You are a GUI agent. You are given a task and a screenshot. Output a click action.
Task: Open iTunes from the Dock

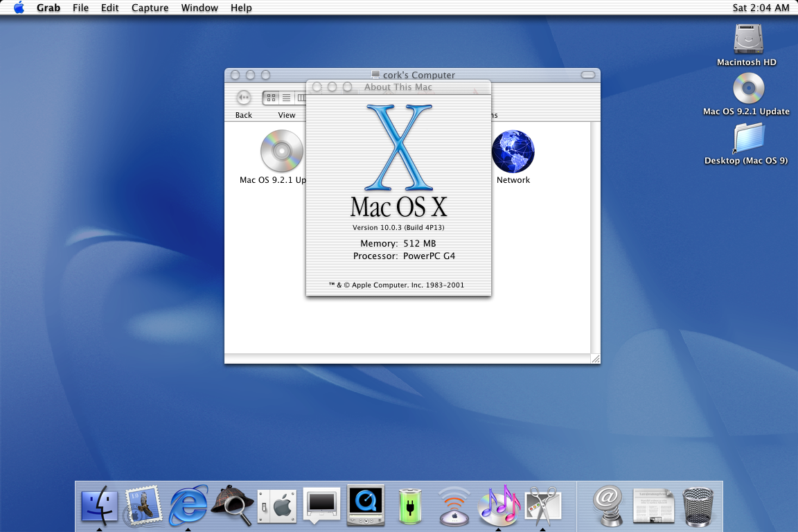(x=499, y=506)
